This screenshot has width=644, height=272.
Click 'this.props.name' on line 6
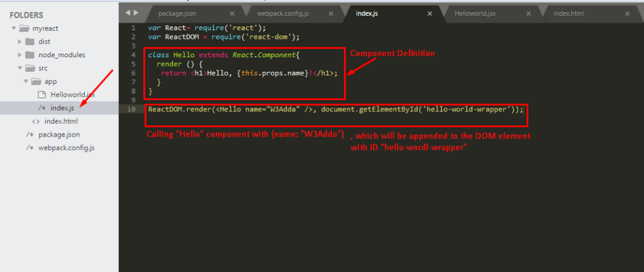(x=274, y=73)
